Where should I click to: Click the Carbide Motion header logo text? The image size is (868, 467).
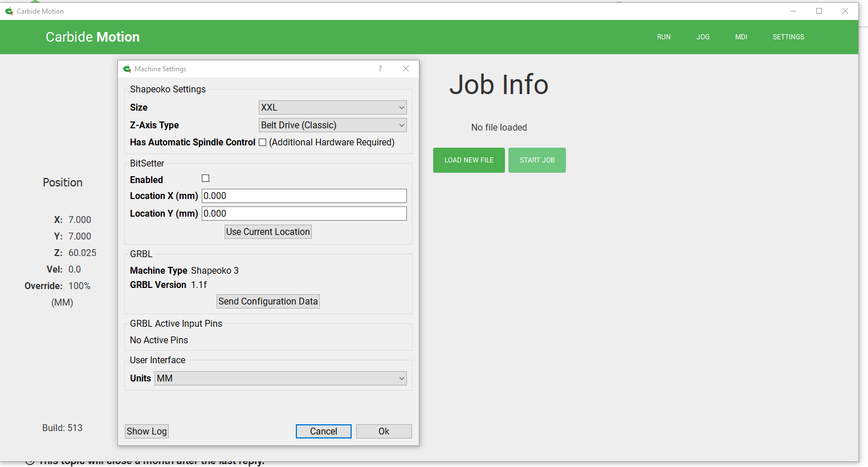click(x=92, y=37)
